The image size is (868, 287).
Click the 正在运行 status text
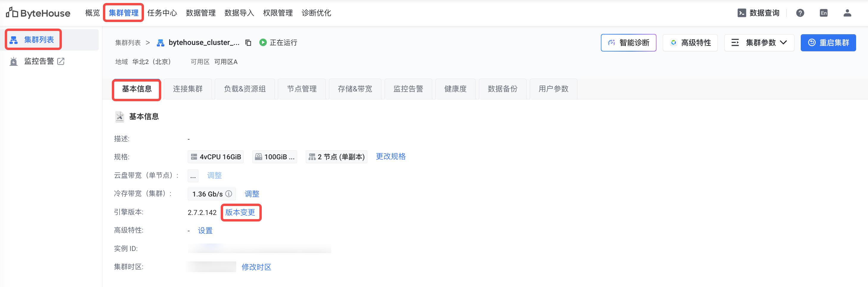(x=283, y=43)
